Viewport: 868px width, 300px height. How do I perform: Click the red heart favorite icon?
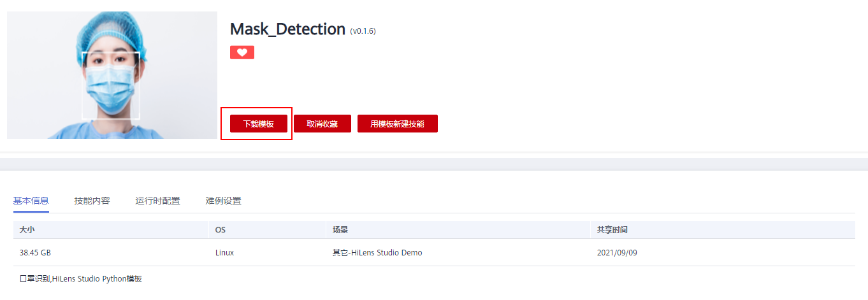[x=242, y=52]
